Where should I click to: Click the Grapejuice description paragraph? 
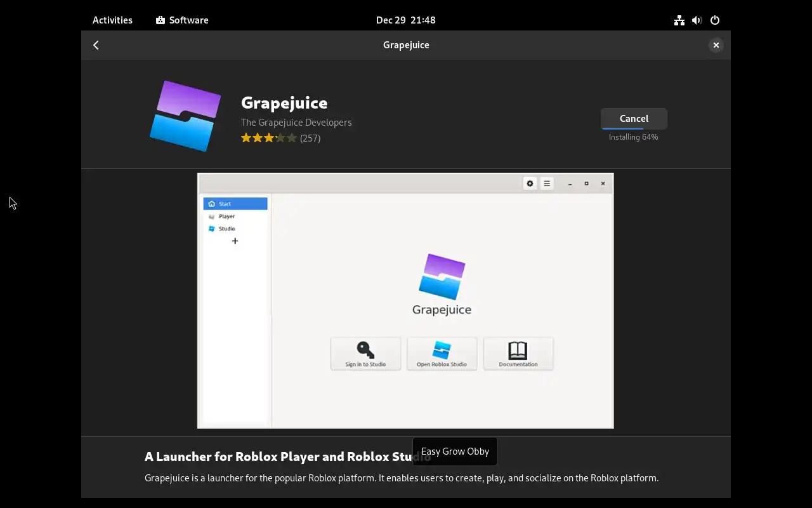(402, 478)
